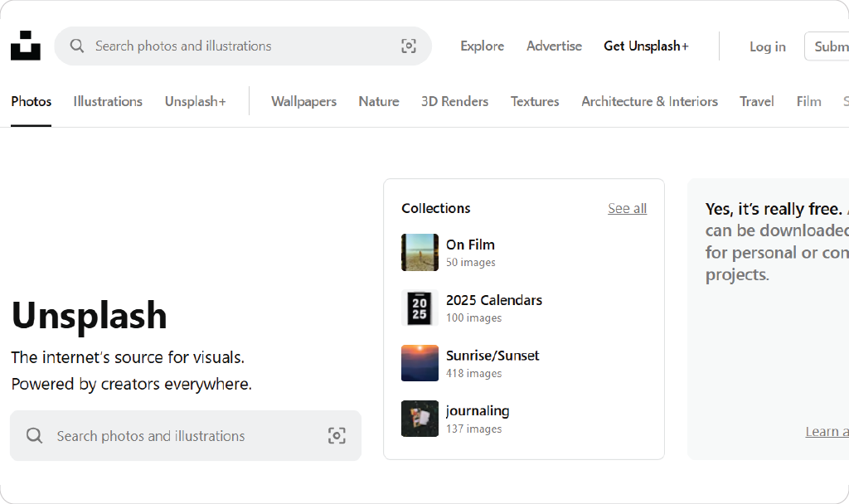Viewport: 849px width, 504px height.
Task: Click the Unsplash logo icon
Action: coord(25,46)
